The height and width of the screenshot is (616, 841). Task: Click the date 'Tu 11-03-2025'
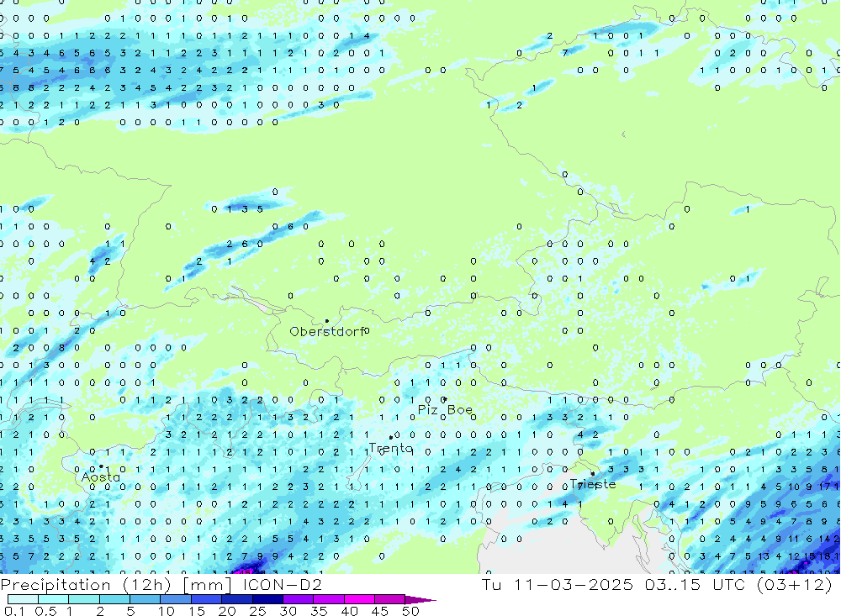pos(558,584)
